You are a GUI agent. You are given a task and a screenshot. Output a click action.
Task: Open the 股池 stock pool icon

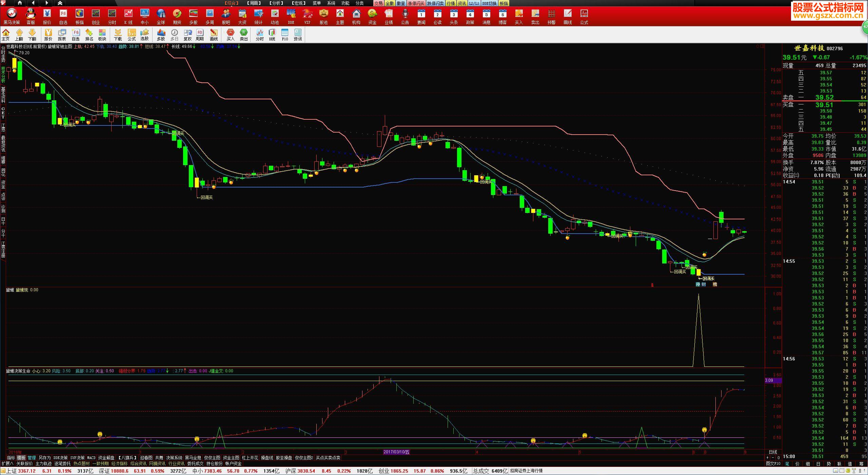(323, 16)
